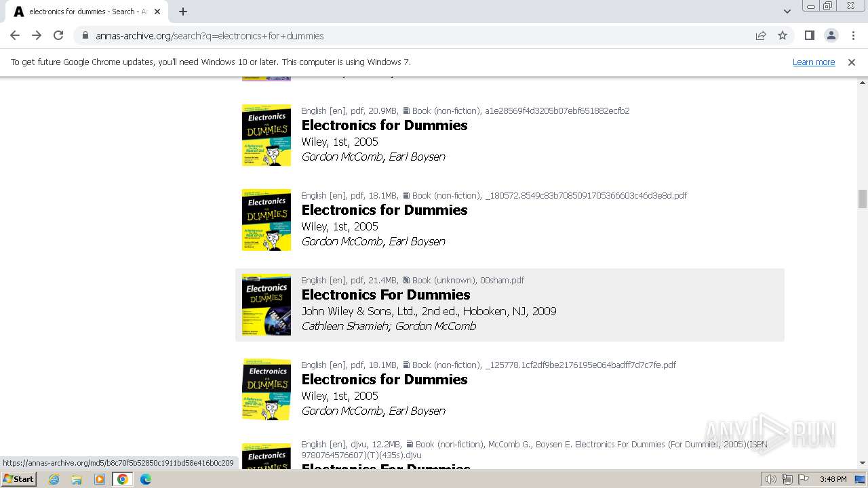This screenshot has height=488, width=868.
Task: Select the publisher line John Wiley & Sons, 2009
Action: coord(429,311)
